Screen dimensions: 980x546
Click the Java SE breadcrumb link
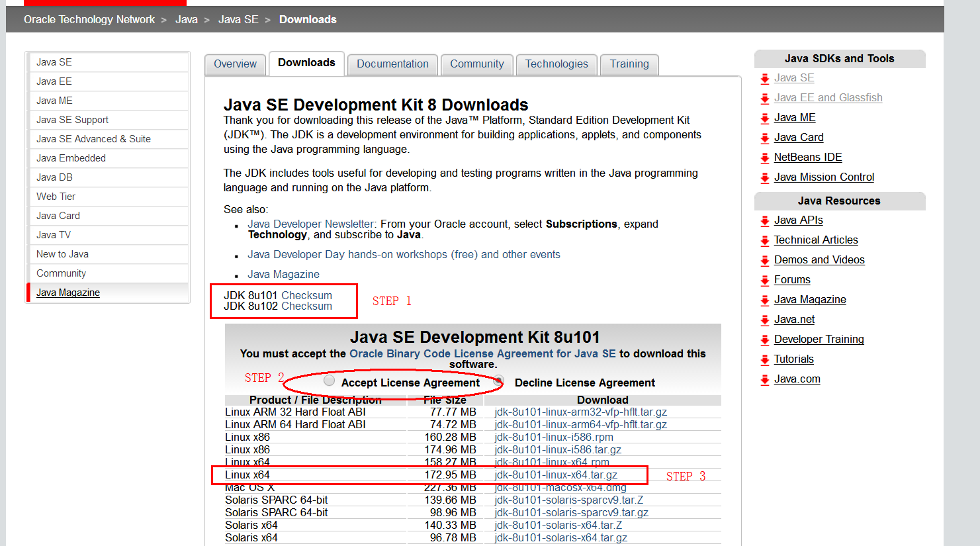[238, 20]
